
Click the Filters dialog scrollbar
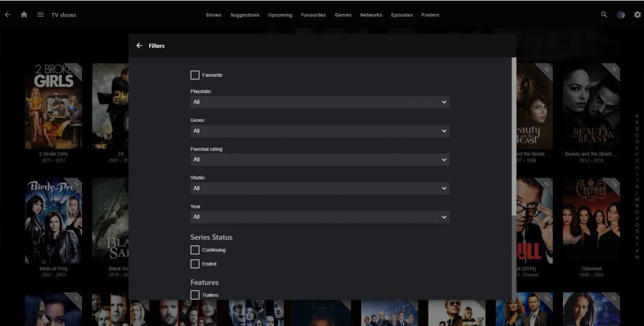[x=514, y=137]
